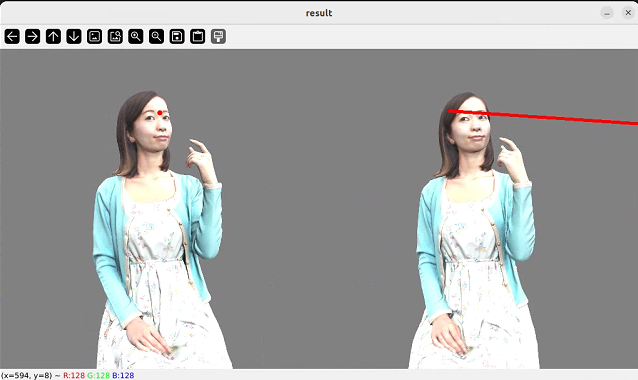The image size is (638, 380).
Task: Minimize the result window
Action: click(x=607, y=13)
